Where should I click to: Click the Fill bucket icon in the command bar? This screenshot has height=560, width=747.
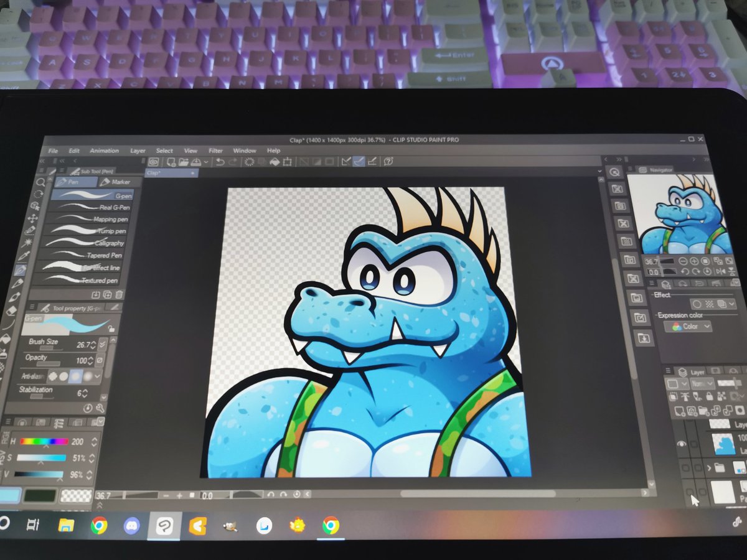coord(275,162)
